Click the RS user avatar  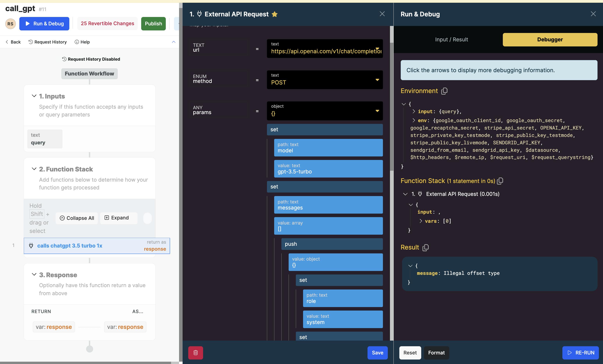[10, 24]
